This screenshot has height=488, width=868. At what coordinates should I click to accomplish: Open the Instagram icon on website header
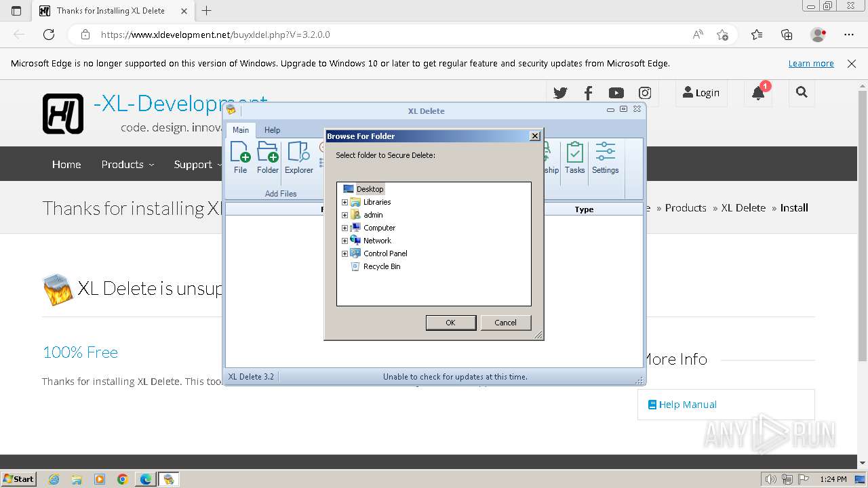point(645,93)
